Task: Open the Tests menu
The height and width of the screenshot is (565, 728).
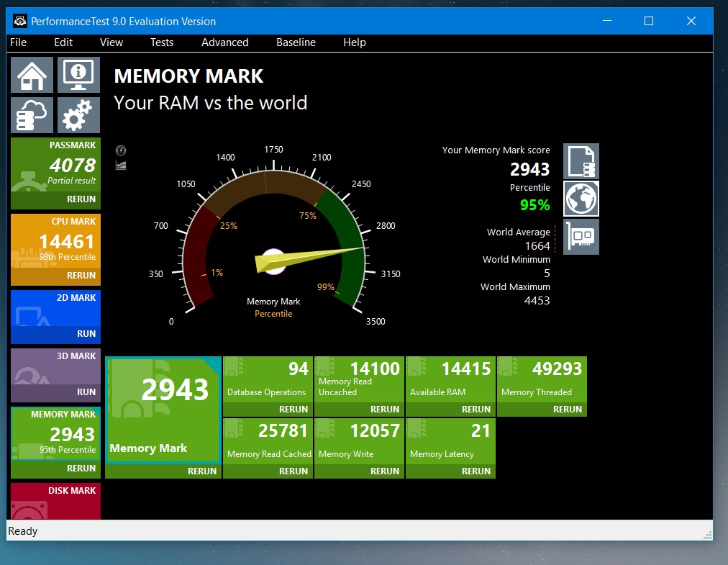Action: (x=162, y=42)
